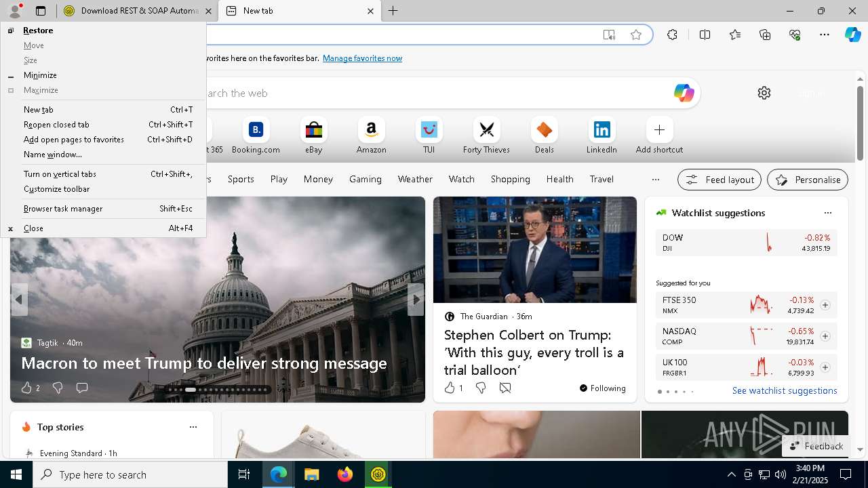Open Top stories options ellipsis
The width and height of the screenshot is (868, 488).
(193, 427)
